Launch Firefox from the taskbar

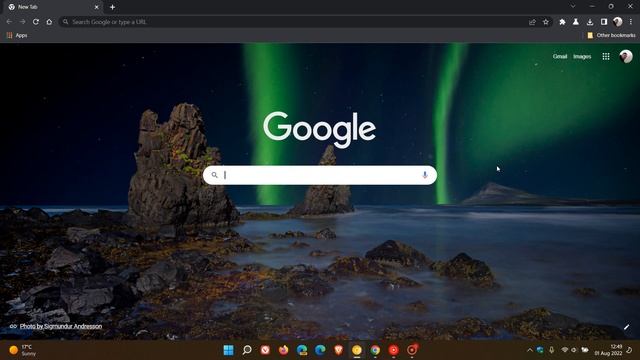283,350
